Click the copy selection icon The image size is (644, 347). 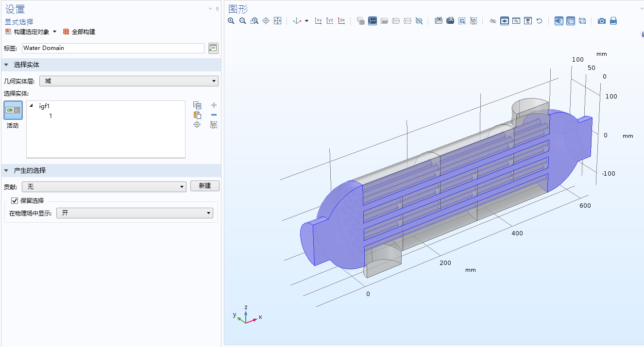[x=197, y=105]
